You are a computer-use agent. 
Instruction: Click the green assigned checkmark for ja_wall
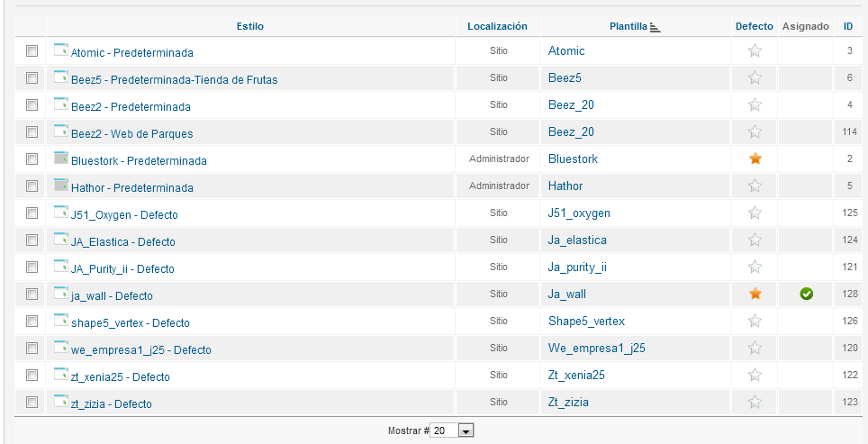click(x=806, y=294)
